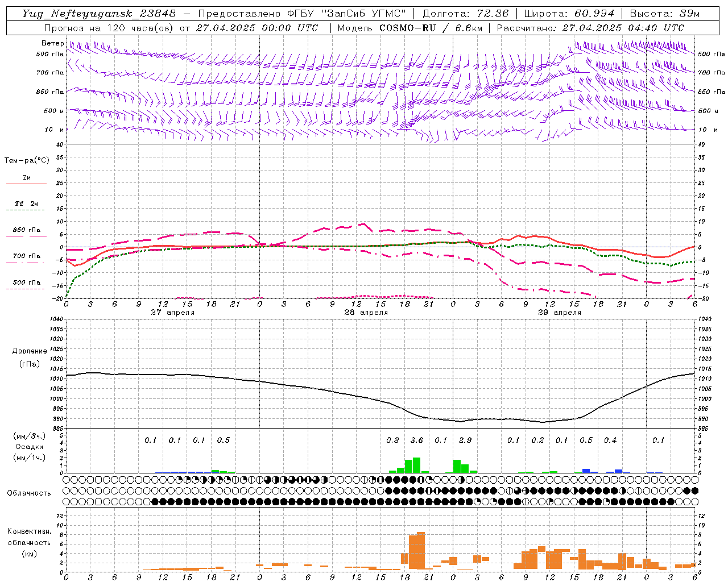Viewport: 728px width, 582px height.
Task: Click the 'Долгота: 72.36' header field
Action: (466, 14)
